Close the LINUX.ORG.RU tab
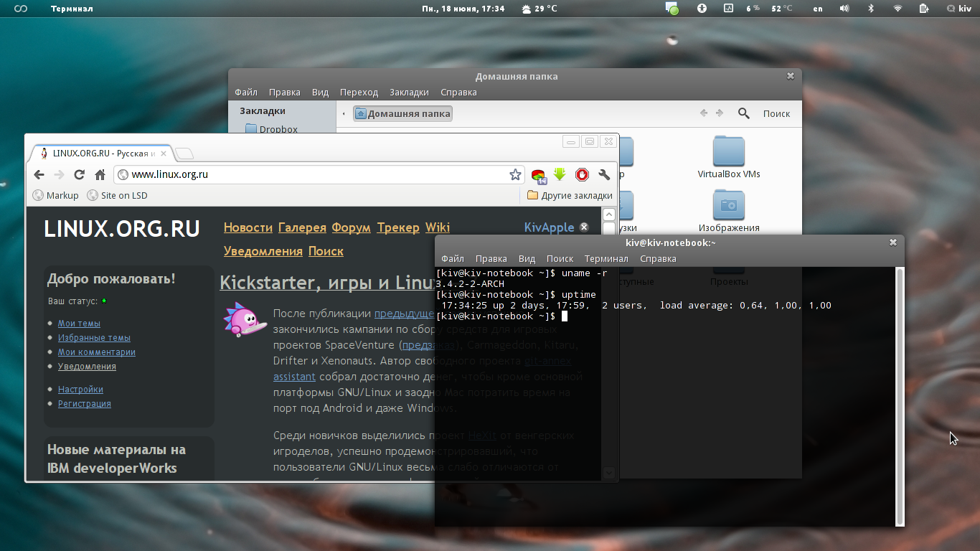Image resolution: width=980 pixels, height=551 pixels. 164,154
